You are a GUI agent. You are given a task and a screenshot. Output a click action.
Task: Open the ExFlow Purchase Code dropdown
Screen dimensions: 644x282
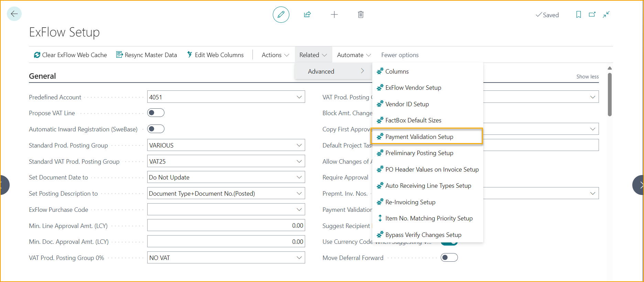[299, 209]
